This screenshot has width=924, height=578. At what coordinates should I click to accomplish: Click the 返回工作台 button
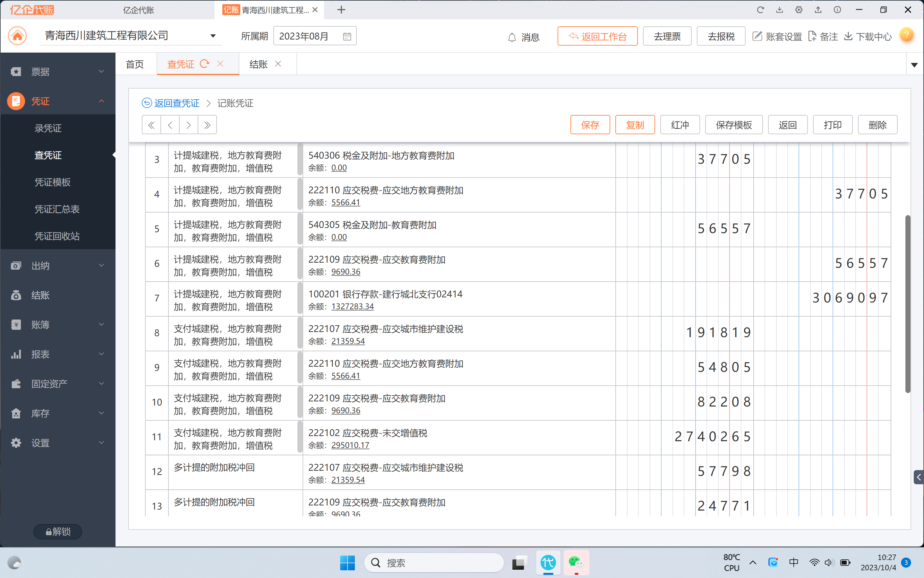(597, 36)
